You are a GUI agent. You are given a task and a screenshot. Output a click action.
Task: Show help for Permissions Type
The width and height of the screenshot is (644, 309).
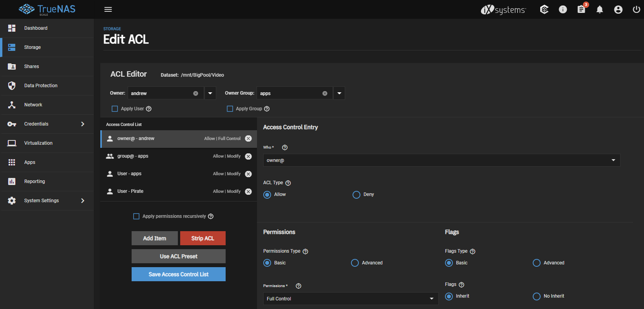coord(306,252)
